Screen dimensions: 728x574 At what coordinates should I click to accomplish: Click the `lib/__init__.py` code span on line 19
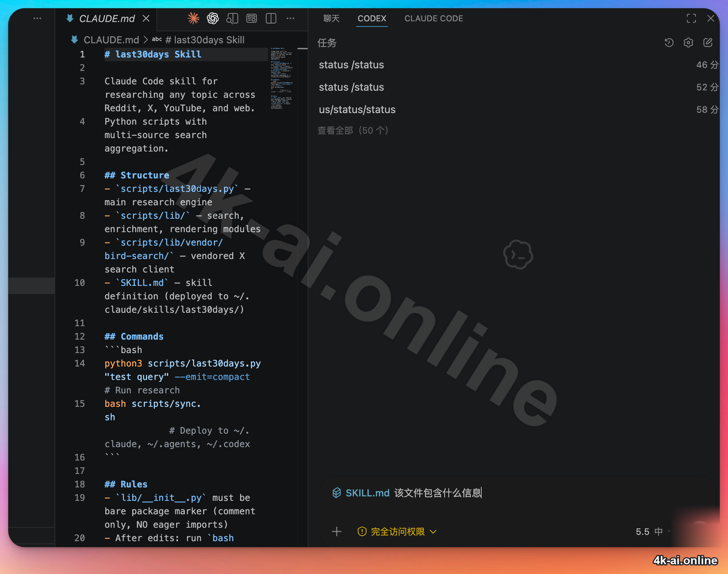(161, 498)
